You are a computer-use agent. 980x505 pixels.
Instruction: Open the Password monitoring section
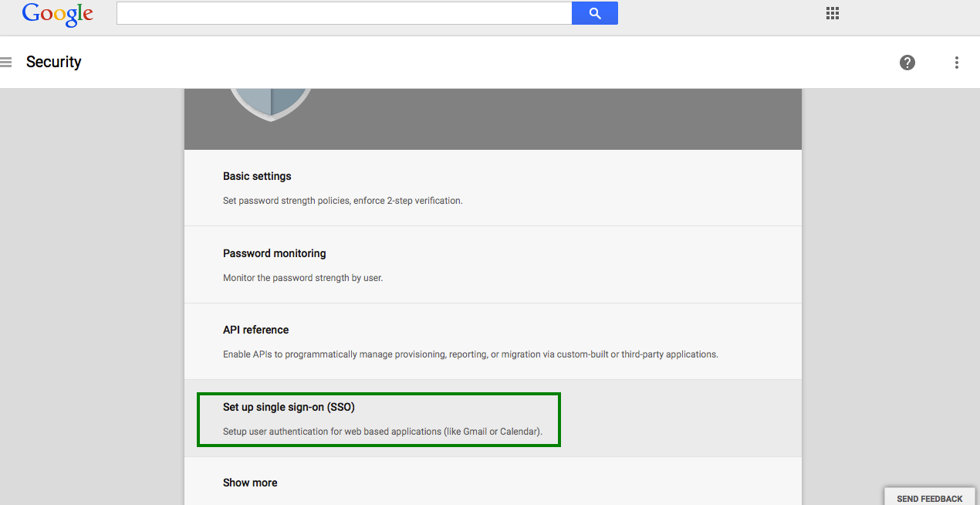point(274,253)
